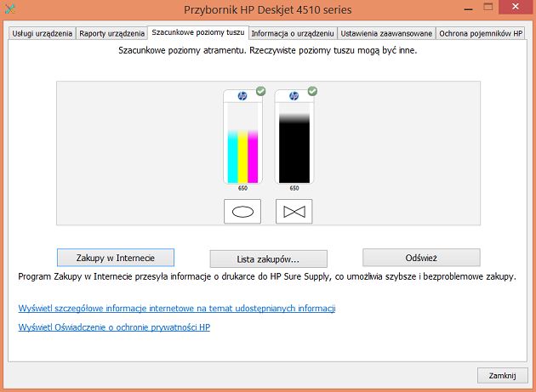This screenshot has width=536, height=392.
Task: Click the magenta ink level bar
Action: [253, 156]
